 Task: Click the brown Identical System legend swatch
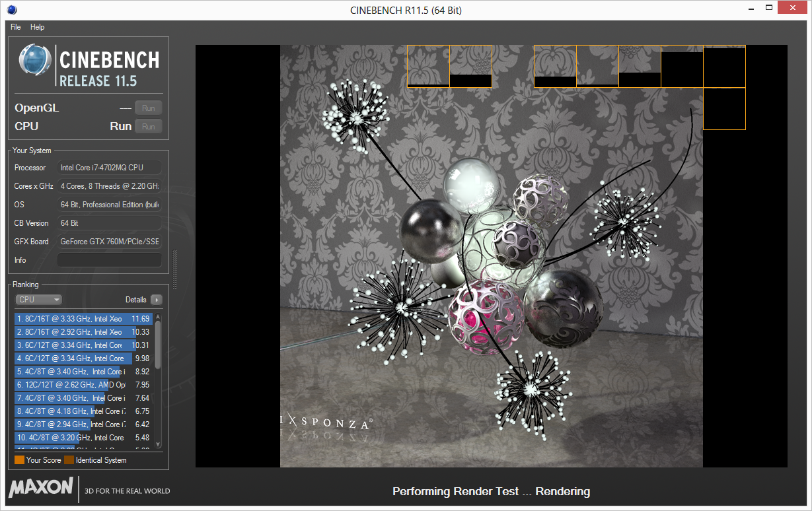[x=69, y=460]
